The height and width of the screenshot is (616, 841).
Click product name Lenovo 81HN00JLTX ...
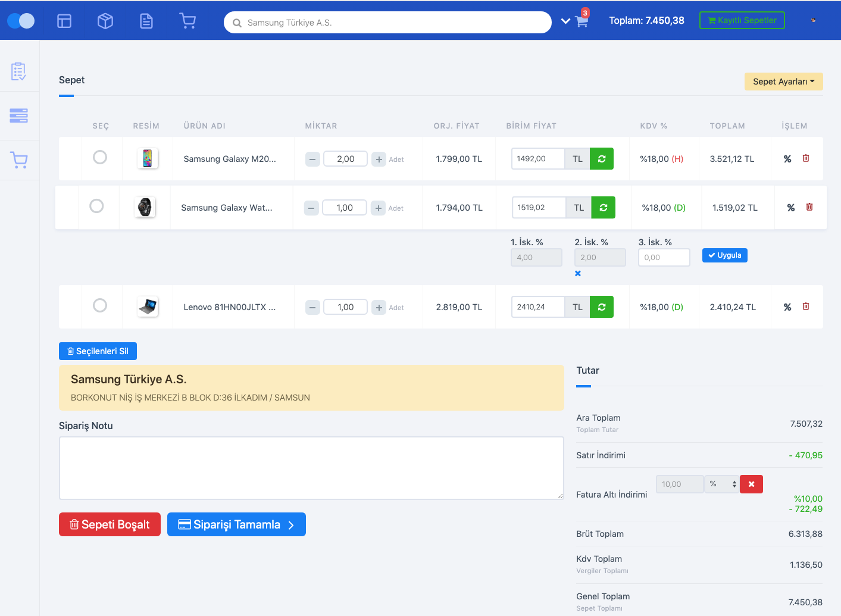(230, 307)
